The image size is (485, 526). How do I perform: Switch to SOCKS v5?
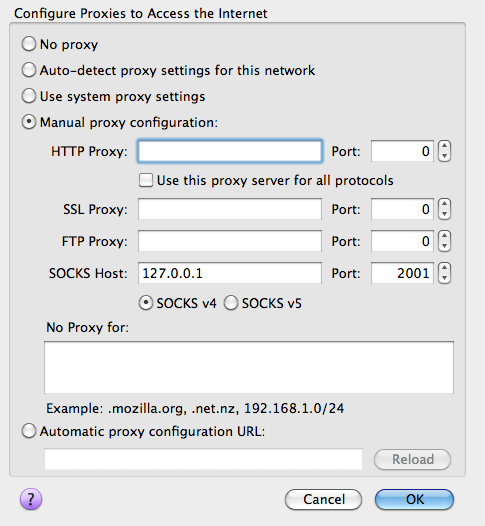[231, 303]
